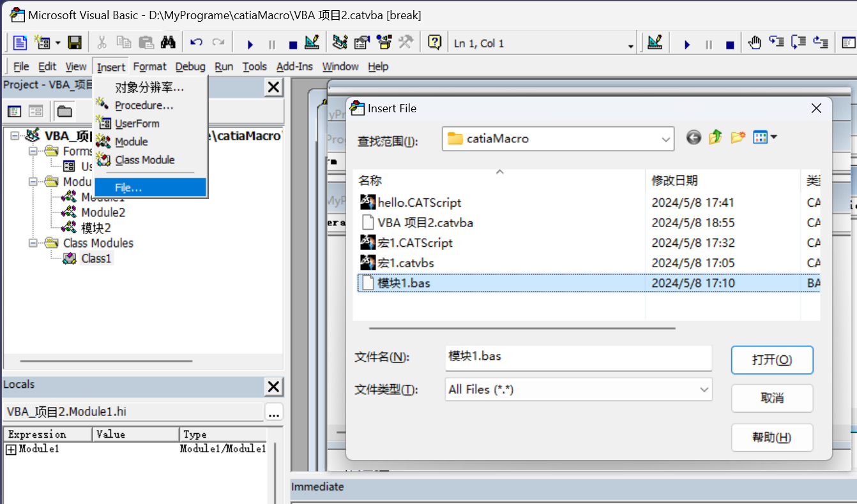Click Break in the Debug toolbar

point(709,44)
